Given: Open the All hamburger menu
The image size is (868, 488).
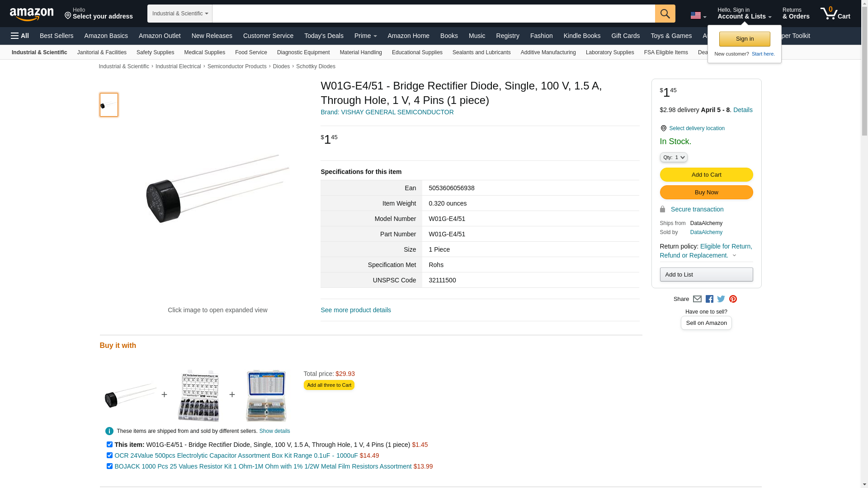Looking at the screenshot, I should 20,36.
